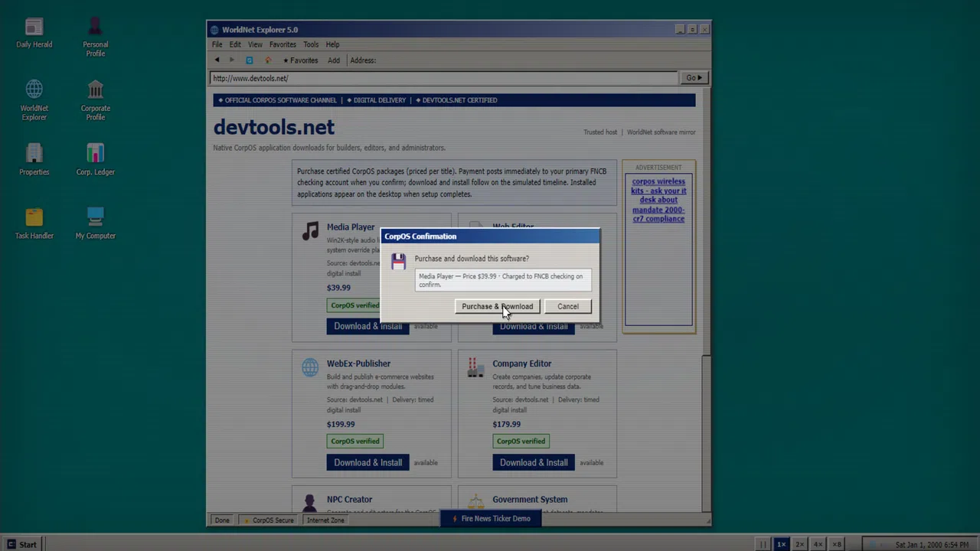Open starred Favorites in the browser toolbar
Viewport: 980px width, 551px height.
tap(300, 60)
